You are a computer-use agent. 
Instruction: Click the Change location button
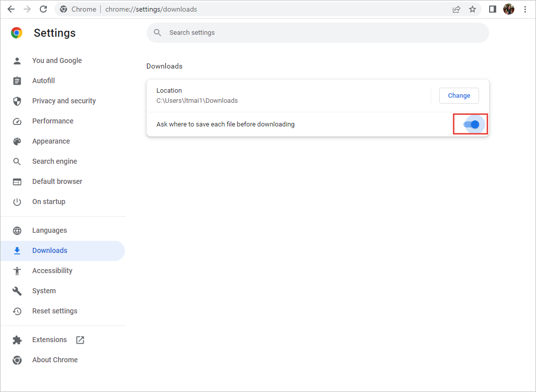pos(459,96)
